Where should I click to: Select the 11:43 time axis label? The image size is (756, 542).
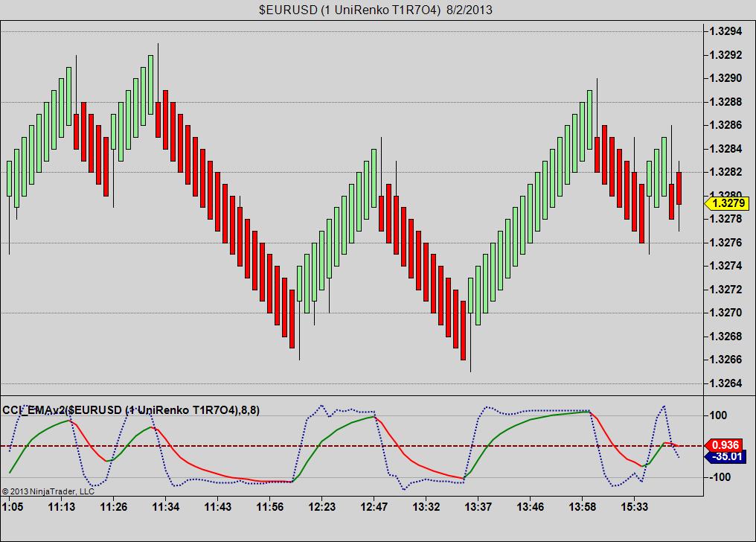pos(218,507)
